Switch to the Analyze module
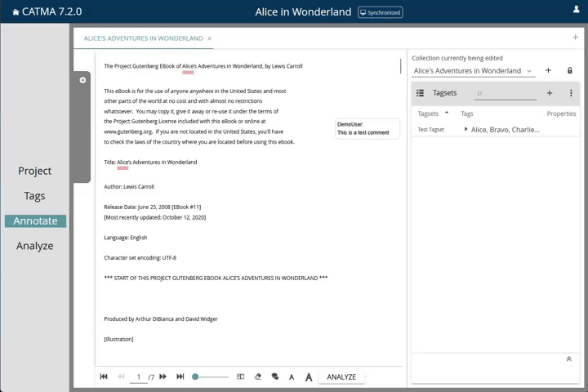Screen dimensions: 588x392 [35, 246]
